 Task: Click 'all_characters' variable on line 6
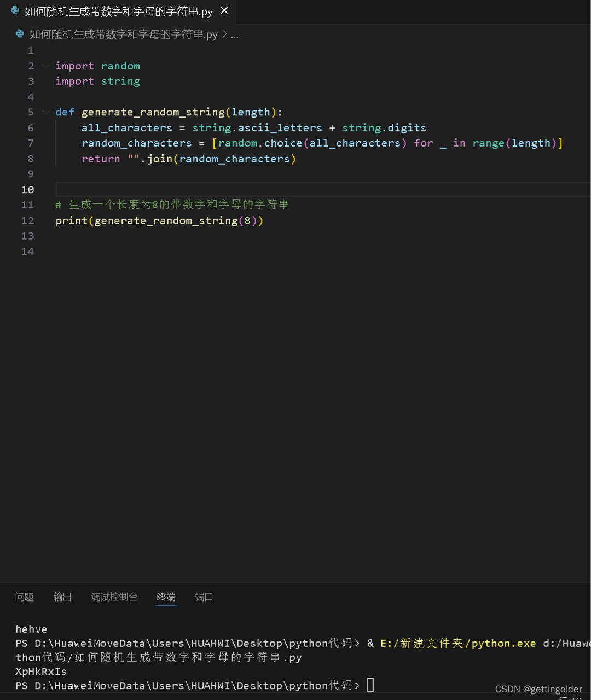tap(127, 127)
